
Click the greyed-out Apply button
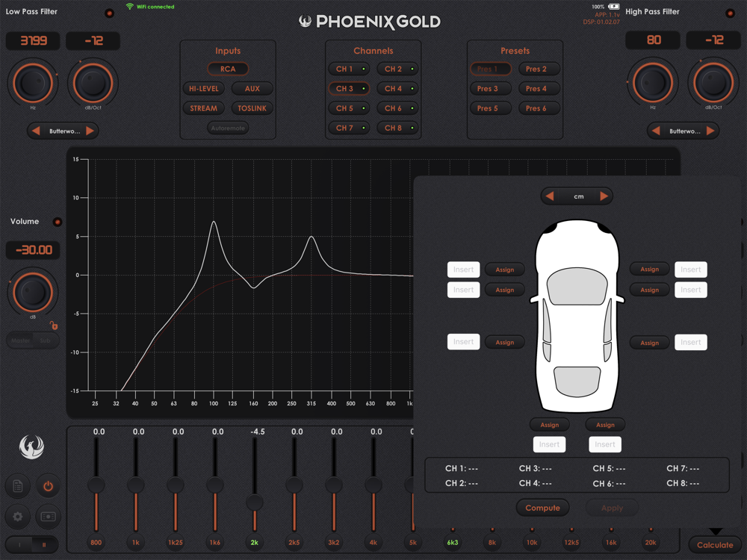[x=613, y=508]
